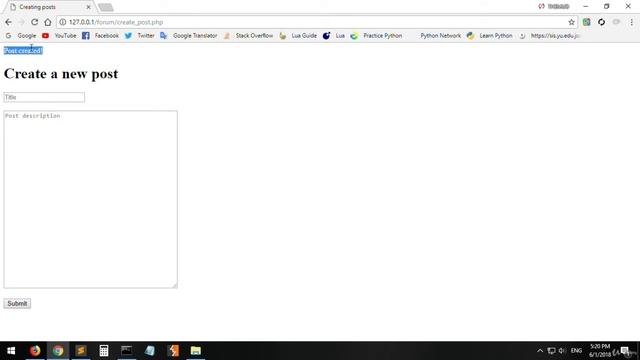Image resolution: width=640 pixels, height=360 pixels.
Task: Open the Chrome menu (three dots)
Action: 631,22
